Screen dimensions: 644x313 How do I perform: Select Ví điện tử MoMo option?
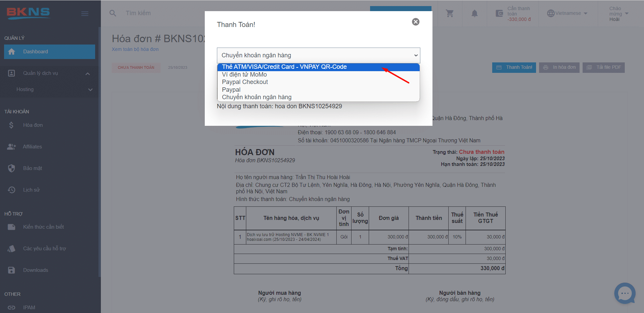coord(318,75)
